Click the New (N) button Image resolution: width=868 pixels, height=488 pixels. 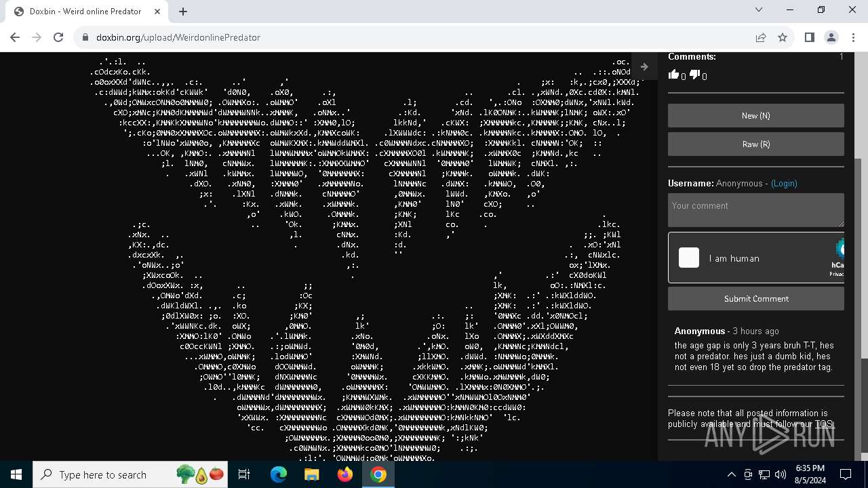(x=756, y=116)
